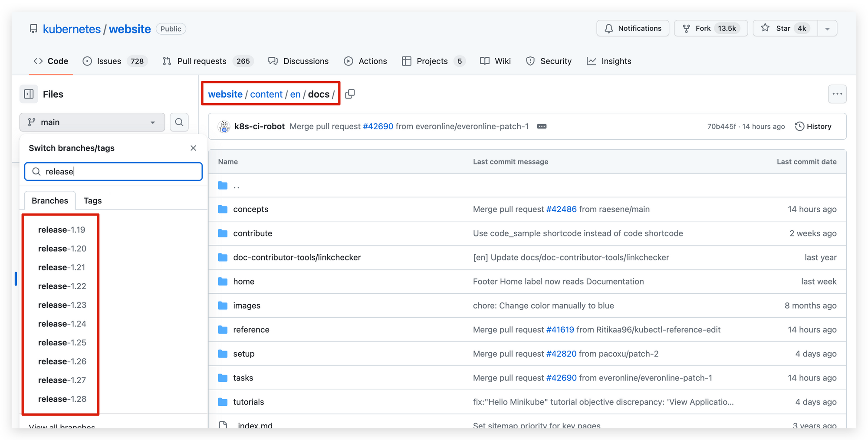Click the branch filter input containing release
The width and height of the screenshot is (868, 440).
tap(114, 171)
